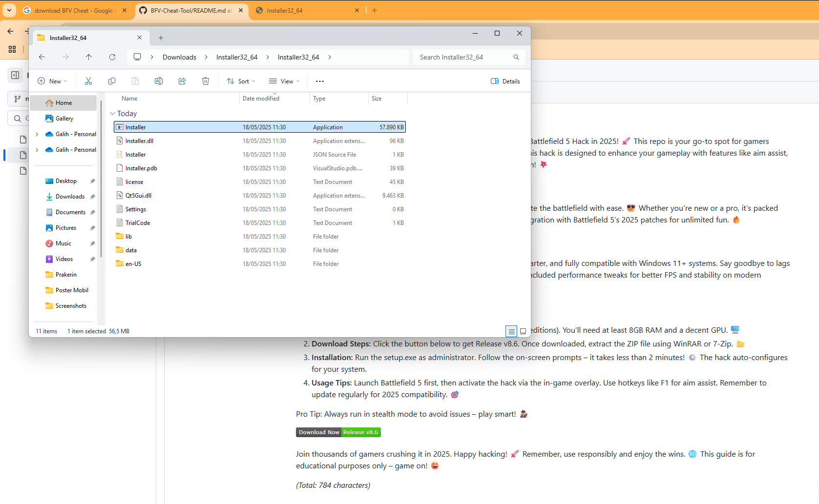Select the Installer.pdb file row

[260, 168]
